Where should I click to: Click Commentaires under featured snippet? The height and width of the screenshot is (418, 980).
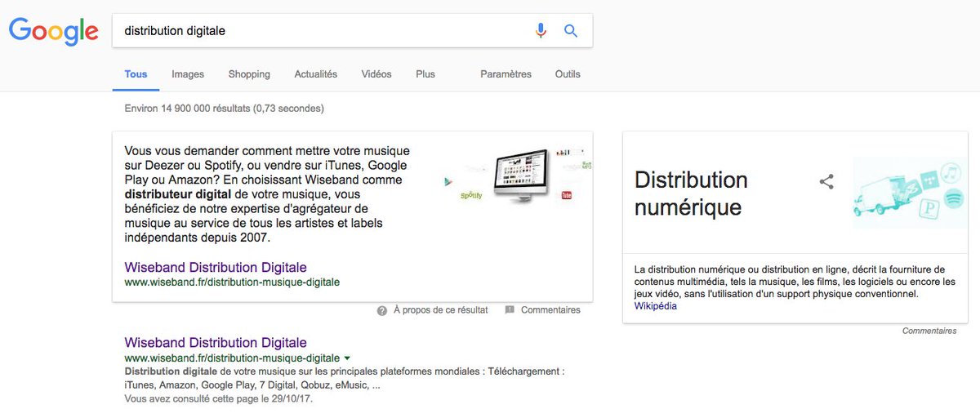(550, 310)
